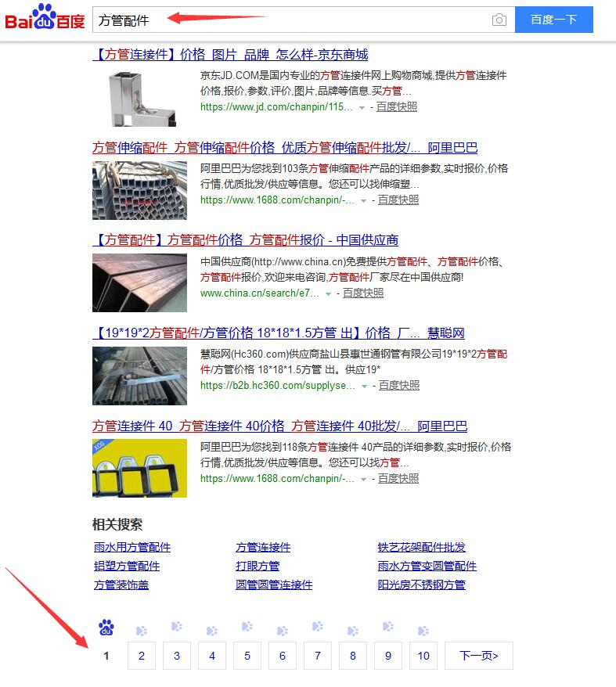The width and height of the screenshot is (616, 687).
Task: Click the metal connector thumbnail from JD result
Action: click(139, 98)
